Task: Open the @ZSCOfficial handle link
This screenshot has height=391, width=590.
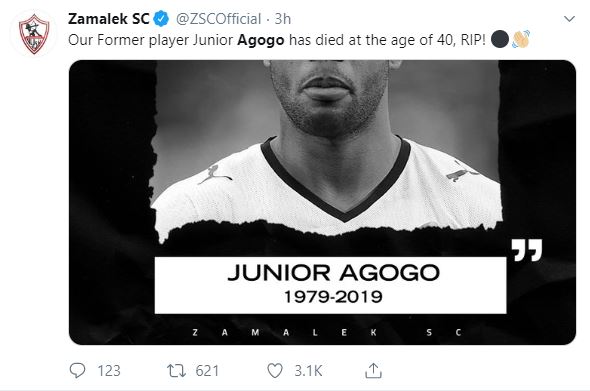Action: click(x=219, y=19)
